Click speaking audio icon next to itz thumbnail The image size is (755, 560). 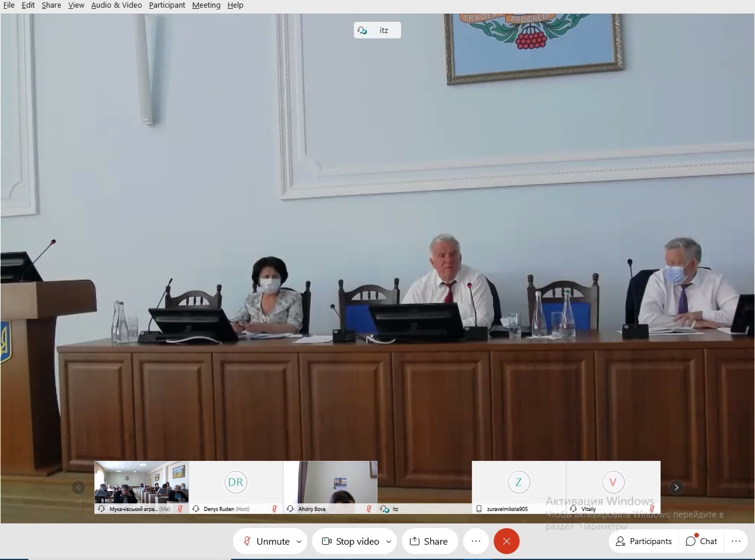[x=385, y=509]
